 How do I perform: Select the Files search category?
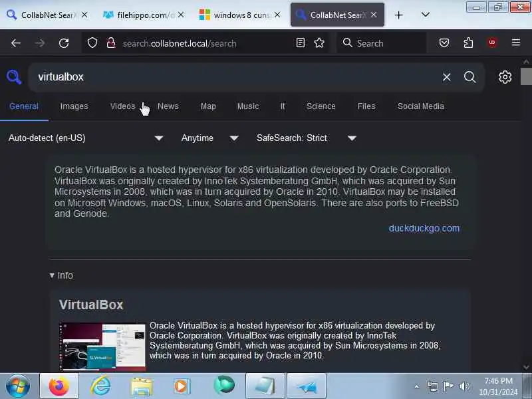pos(366,106)
